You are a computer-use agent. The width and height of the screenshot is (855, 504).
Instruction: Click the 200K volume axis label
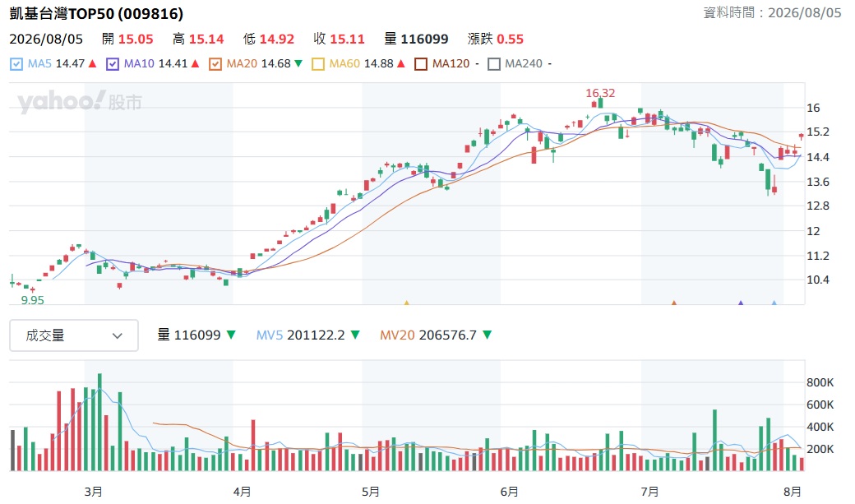click(x=820, y=450)
